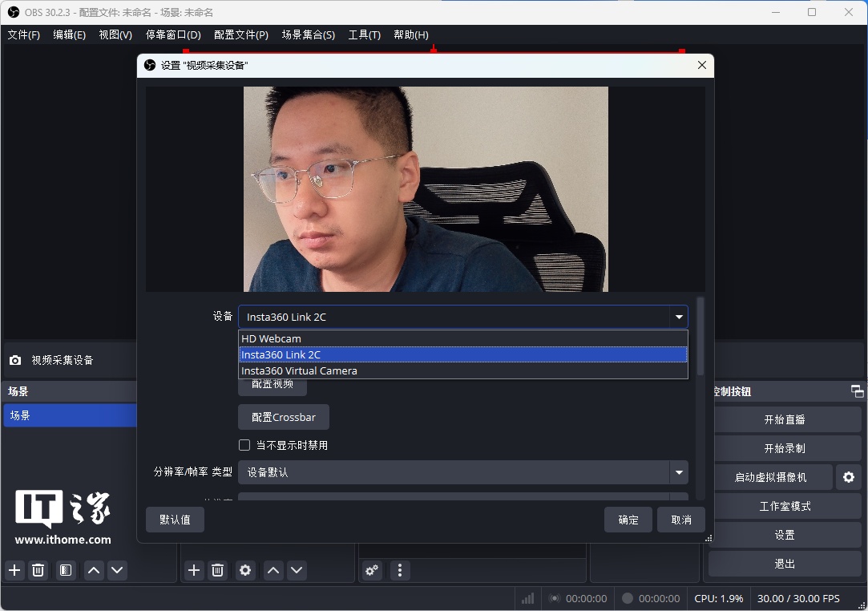Collapse the 设备 dropdown arrow

(679, 317)
